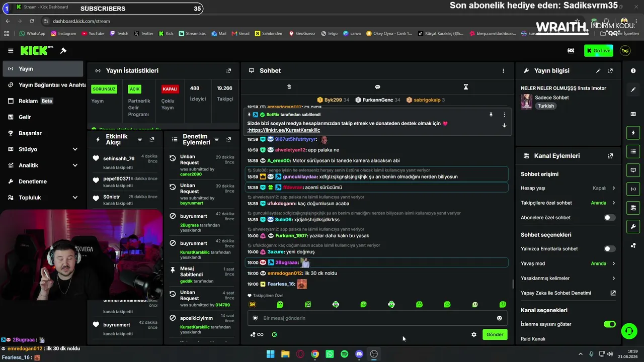This screenshot has width=644, height=362.
Task: Disable İzlenme sayısını göster toggle
Action: (x=609, y=324)
